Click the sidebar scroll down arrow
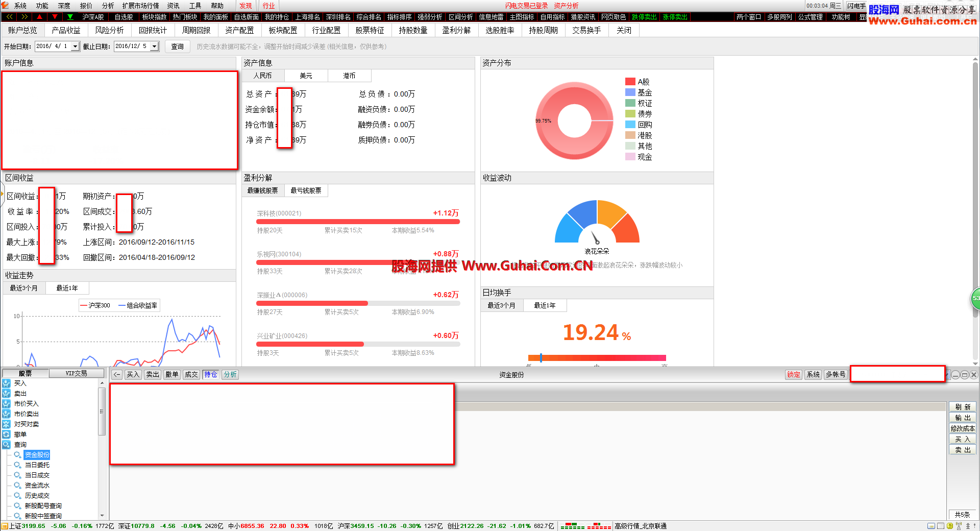Image resolution: width=980 pixels, height=531 pixels. point(102,516)
